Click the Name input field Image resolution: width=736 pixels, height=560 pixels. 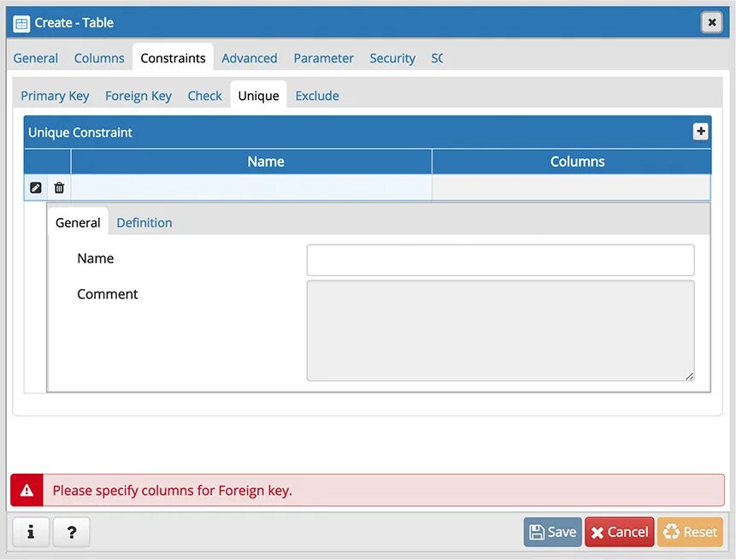point(500,260)
